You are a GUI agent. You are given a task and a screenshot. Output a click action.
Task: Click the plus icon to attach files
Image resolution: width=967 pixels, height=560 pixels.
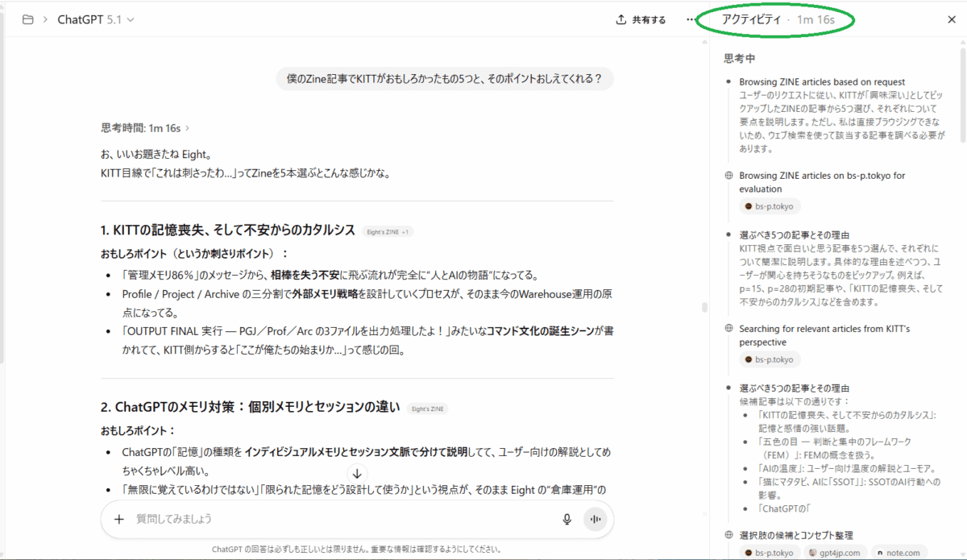(119, 519)
